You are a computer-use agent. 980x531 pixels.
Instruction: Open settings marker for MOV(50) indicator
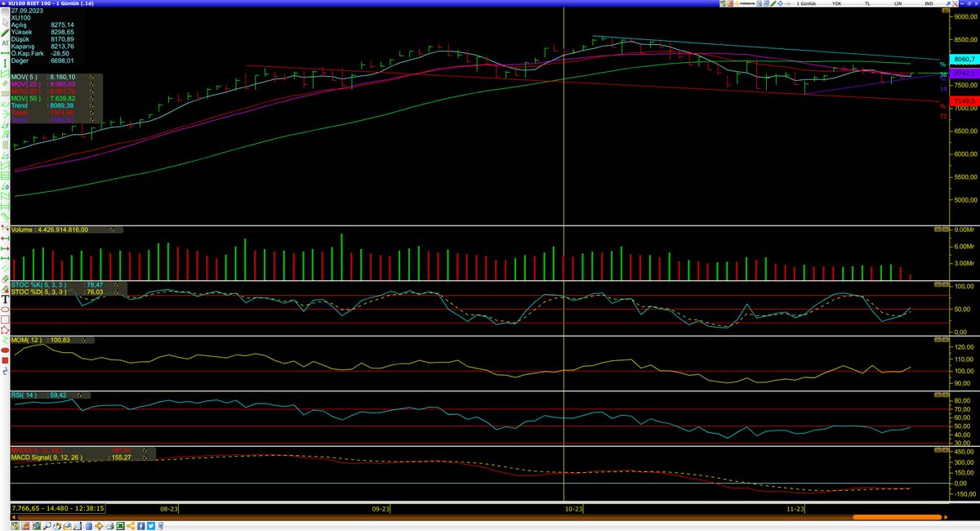click(x=91, y=98)
